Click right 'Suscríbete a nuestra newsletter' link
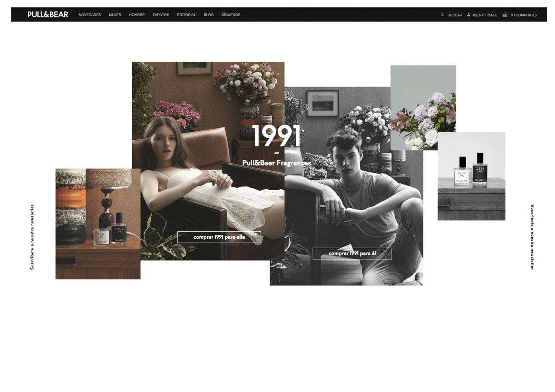The image size is (555, 392). (532, 237)
